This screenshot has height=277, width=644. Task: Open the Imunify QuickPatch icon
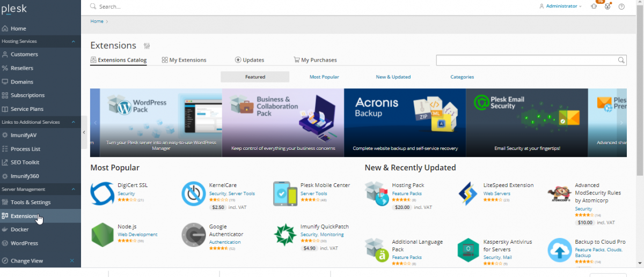pos(285,235)
